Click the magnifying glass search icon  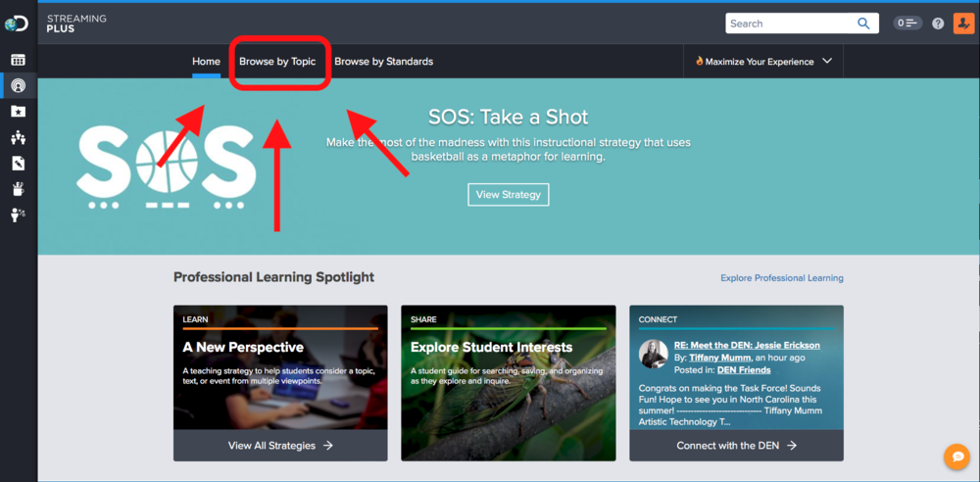point(863,24)
